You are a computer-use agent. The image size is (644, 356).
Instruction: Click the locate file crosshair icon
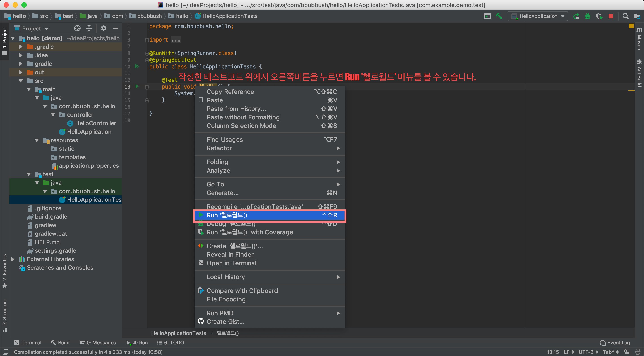coord(77,28)
